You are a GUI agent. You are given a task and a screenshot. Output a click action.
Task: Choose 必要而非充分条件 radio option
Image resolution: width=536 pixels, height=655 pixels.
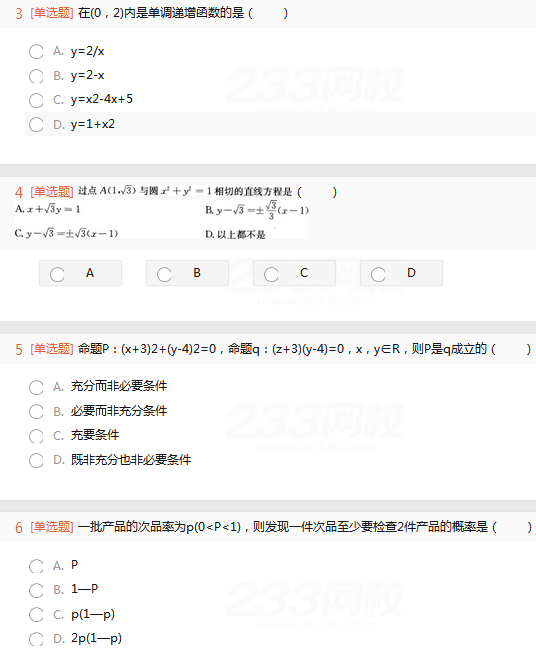pos(36,411)
